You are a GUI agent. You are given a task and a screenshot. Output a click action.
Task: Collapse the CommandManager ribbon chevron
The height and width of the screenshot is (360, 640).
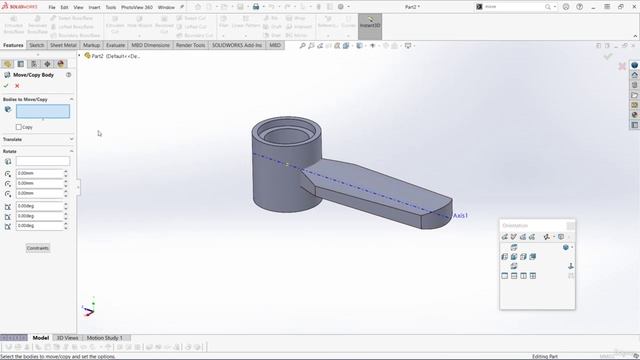click(x=635, y=36)
